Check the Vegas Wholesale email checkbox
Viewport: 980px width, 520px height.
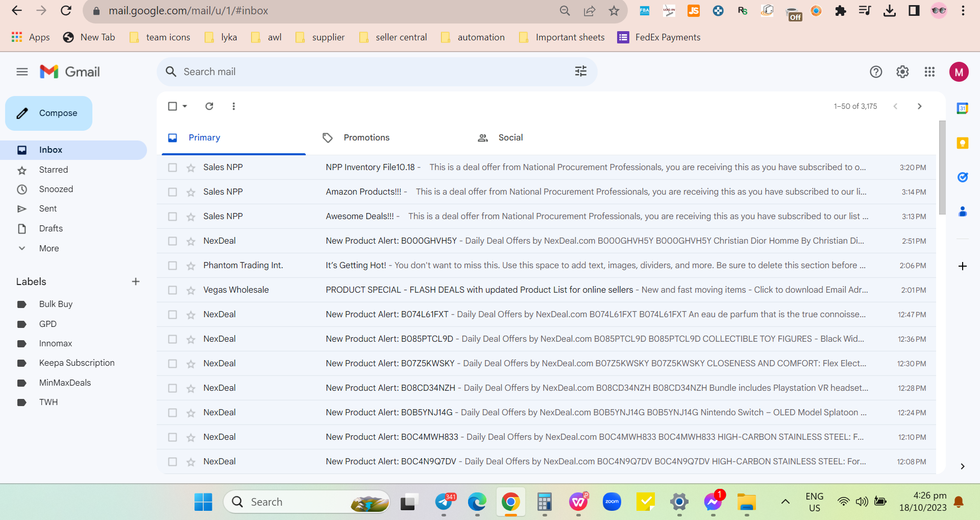[x=173, y=290]
